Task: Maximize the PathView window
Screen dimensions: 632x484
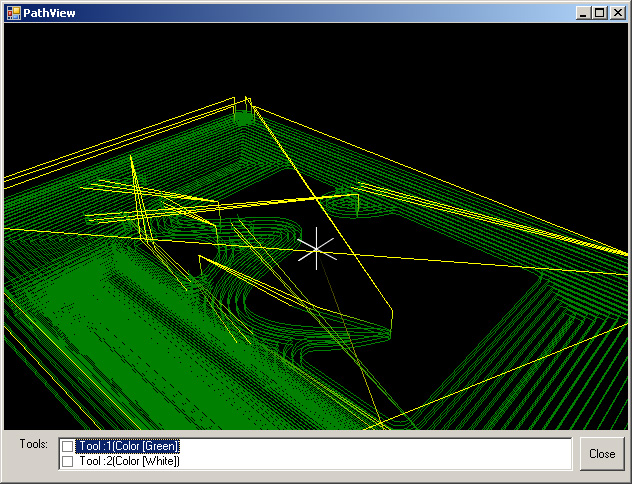Action: 600,13
